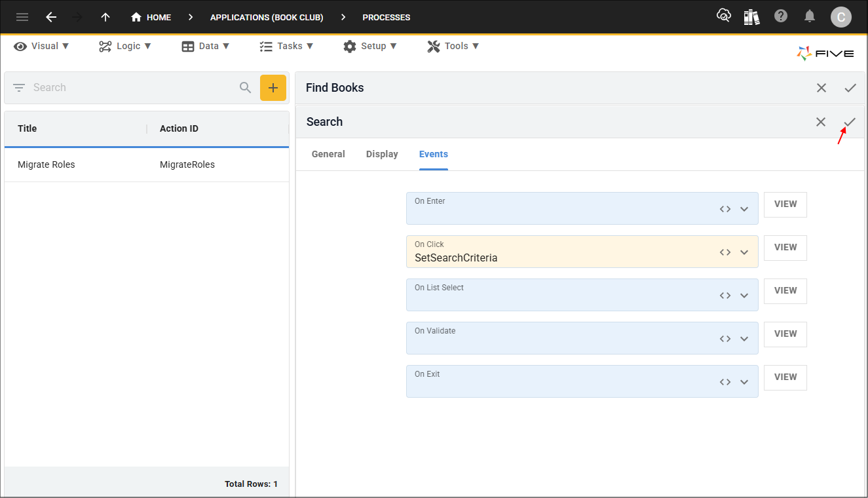Open code editor for On Validate
The image size is (868, 498).
click(x=725, y=339)
